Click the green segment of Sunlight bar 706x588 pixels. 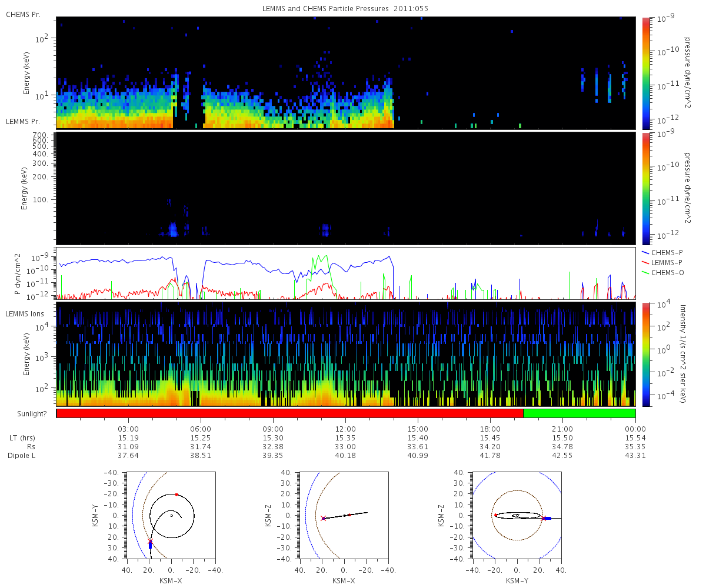click(x=580, y=413)
